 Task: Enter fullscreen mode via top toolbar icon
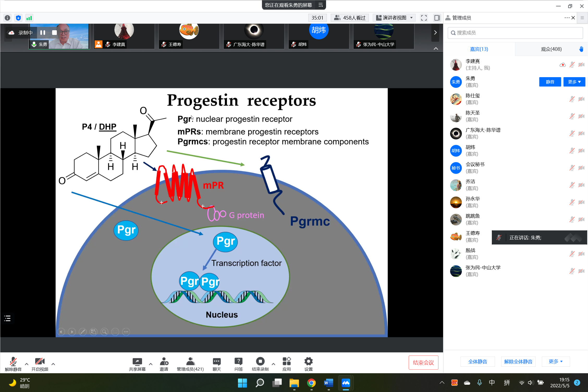point(424,18)
